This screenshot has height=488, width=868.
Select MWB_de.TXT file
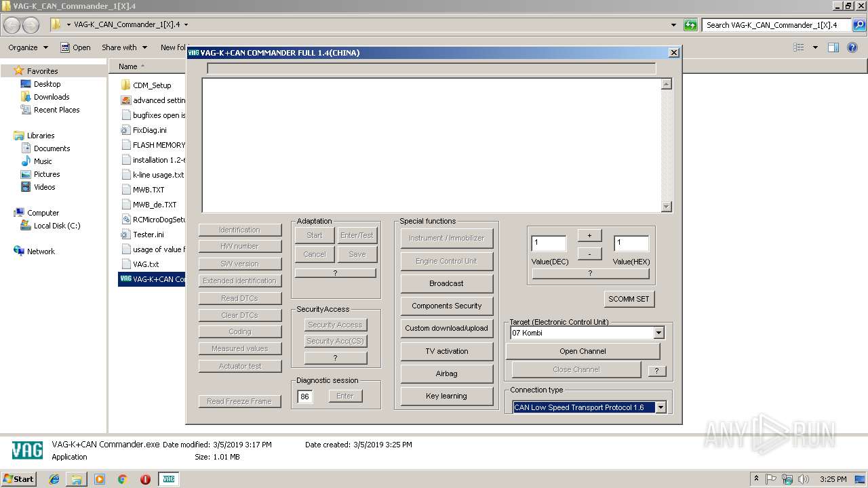149,205
